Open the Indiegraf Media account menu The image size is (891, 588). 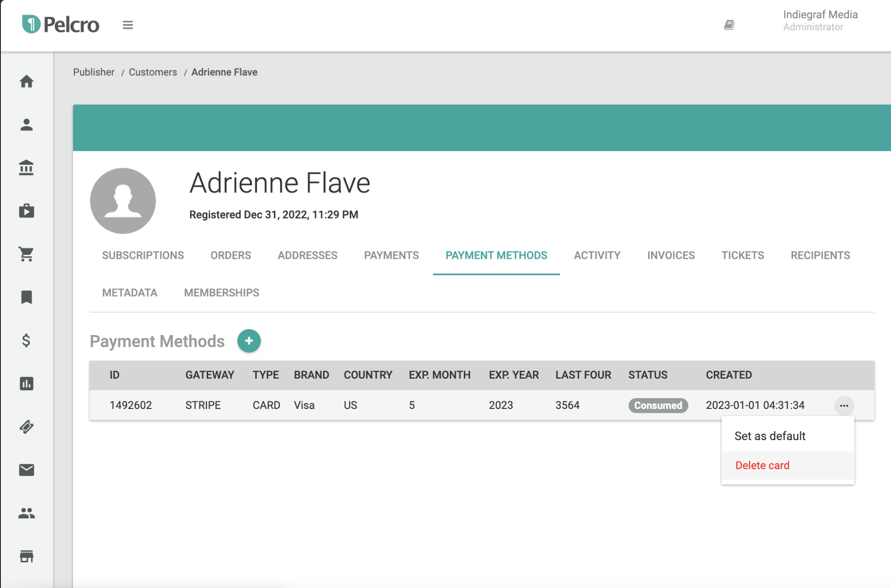(820, 20)
